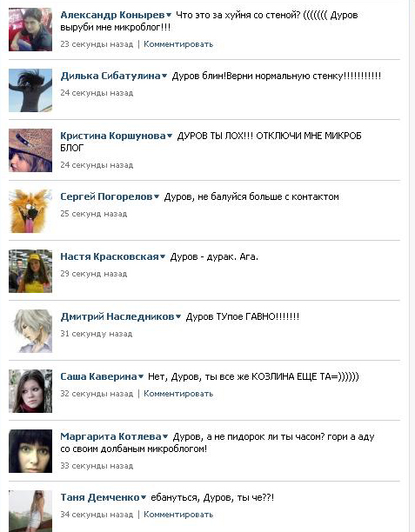Click Дилька Сибатулина avatar photo

tap(30, 90)
